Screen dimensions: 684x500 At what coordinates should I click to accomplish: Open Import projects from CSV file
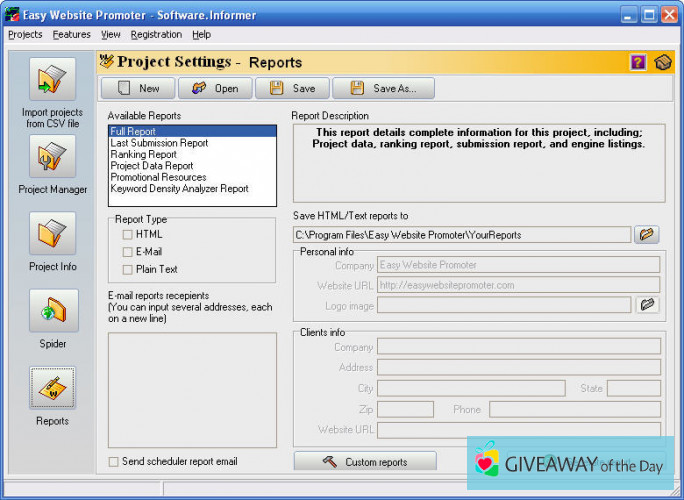click(52, 81)
